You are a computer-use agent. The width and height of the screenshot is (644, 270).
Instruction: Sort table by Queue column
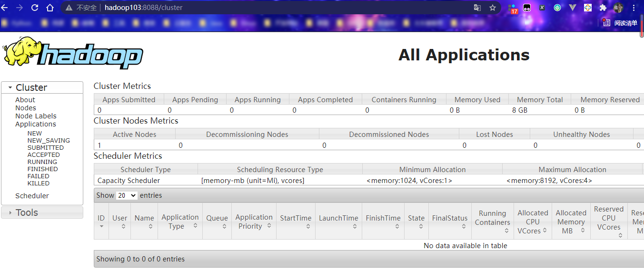click(217, 221)
